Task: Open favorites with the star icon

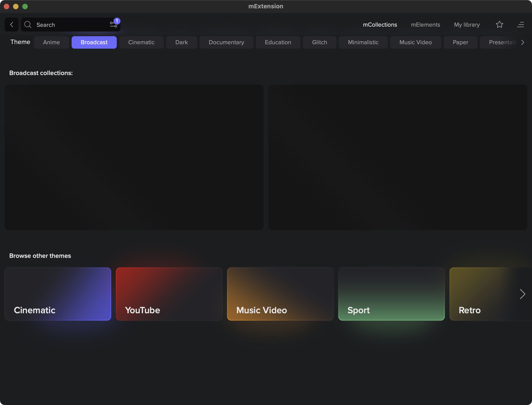Action: point(499,25)
